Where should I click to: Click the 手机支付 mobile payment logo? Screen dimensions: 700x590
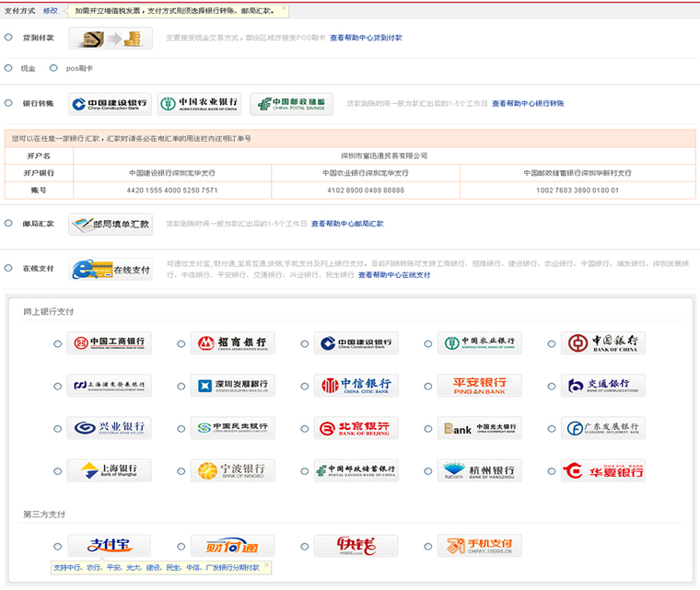[479, 545]
